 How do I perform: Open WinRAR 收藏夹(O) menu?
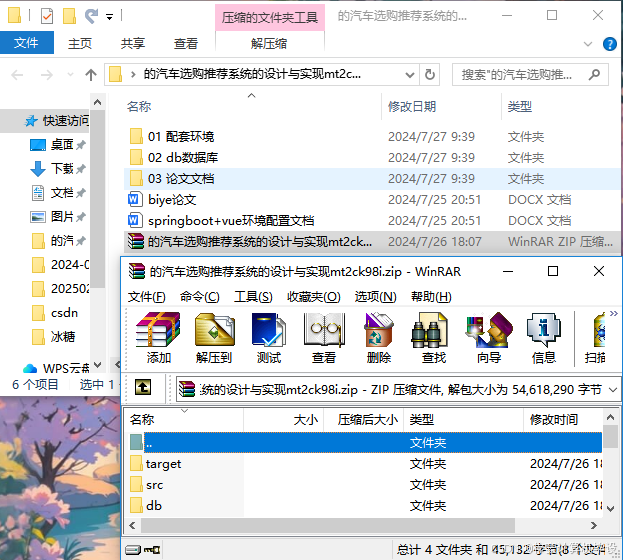(314, 296)
